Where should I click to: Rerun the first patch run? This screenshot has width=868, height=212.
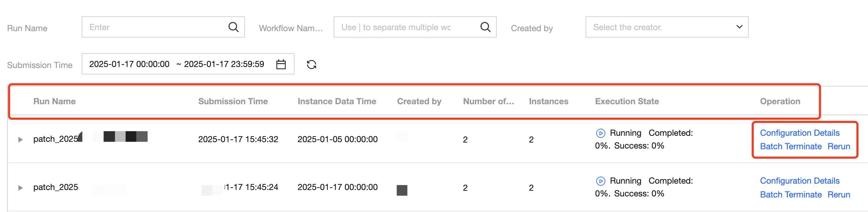(839, 146)
